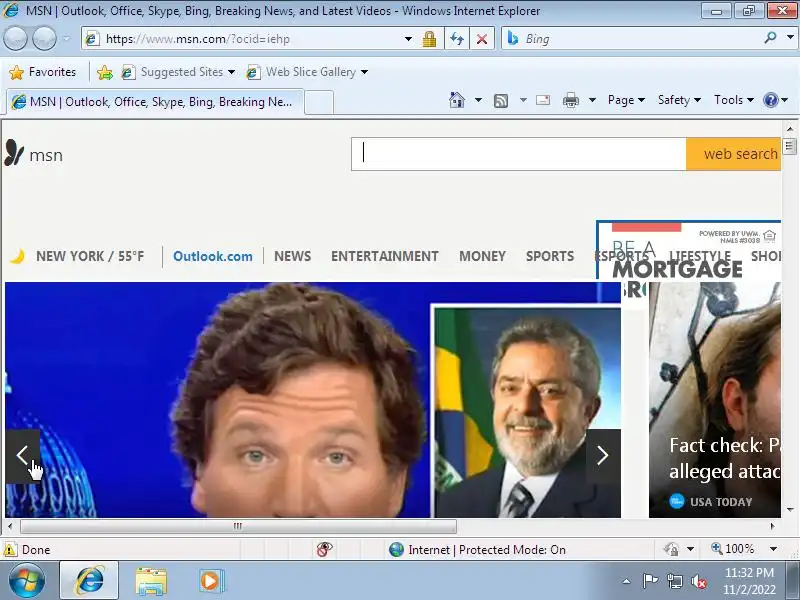The height and width of the screenshot is (600, 800).
Task: Expand the feeds dropdown arrow
Action: click(523, 100)
